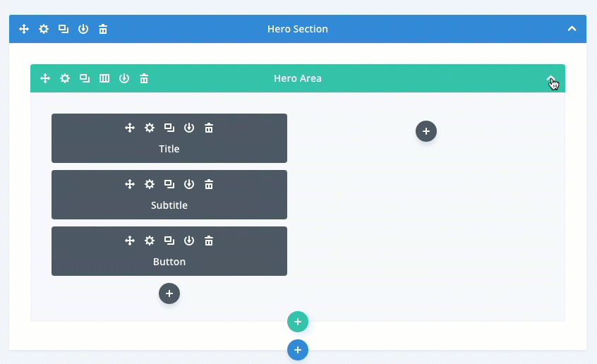The image size is (597, 364).
Task: Collapse the Hero Area row
Action: [x=551, y=78]
